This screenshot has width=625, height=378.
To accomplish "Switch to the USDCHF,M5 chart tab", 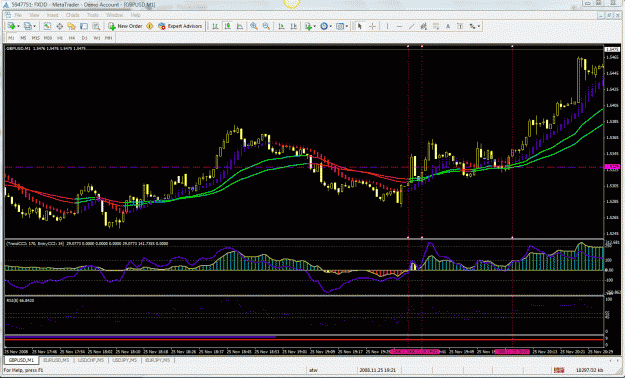I will (x=91, y=360).
